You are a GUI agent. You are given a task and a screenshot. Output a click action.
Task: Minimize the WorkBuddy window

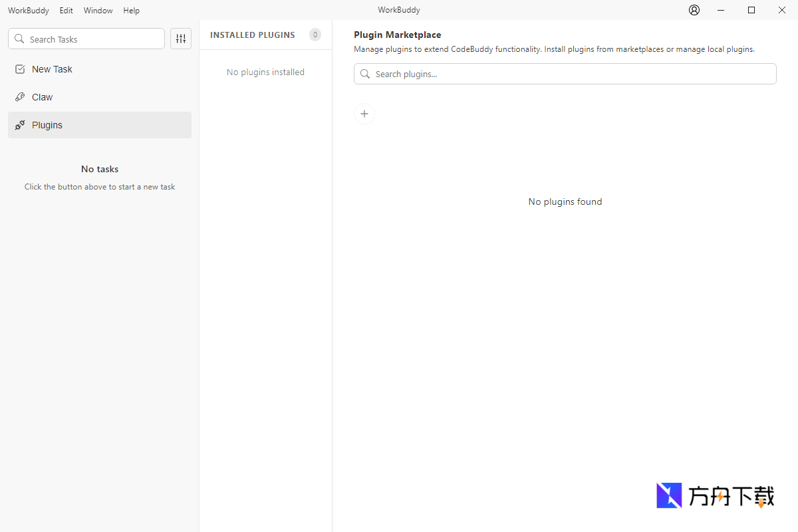[721, 10]
